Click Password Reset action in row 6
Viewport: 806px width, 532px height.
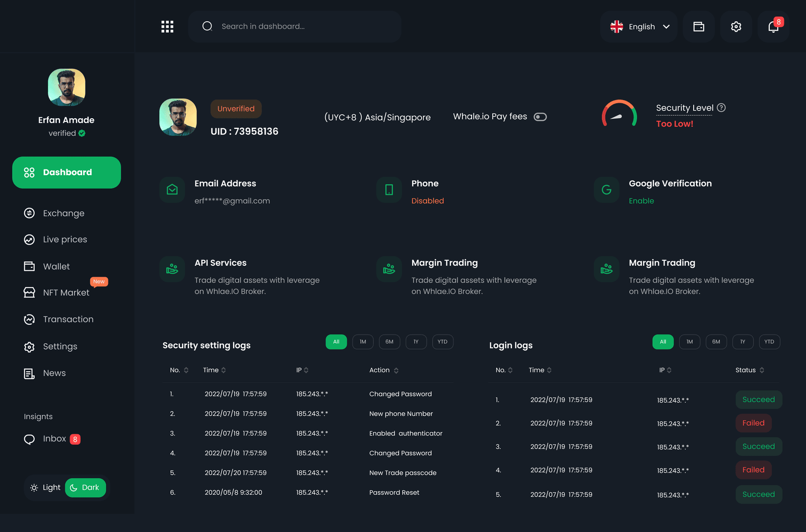(x=394, y=493)
